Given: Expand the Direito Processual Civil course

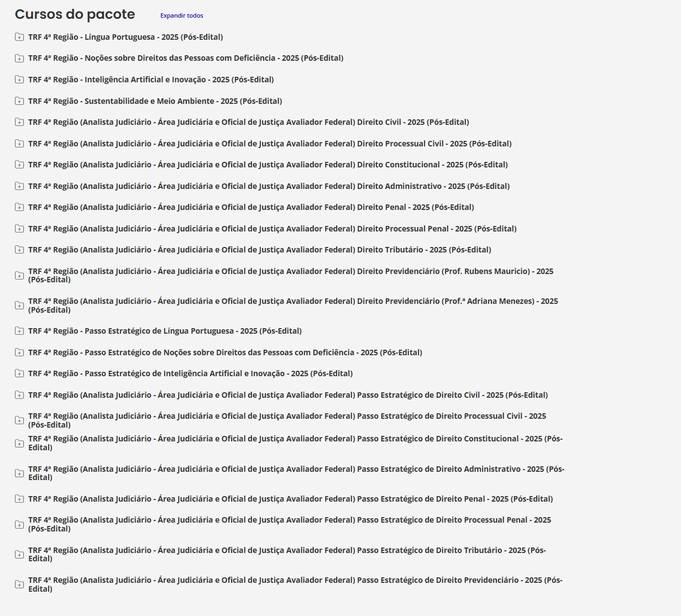Looking at the screenshot, I should point(270,144).
